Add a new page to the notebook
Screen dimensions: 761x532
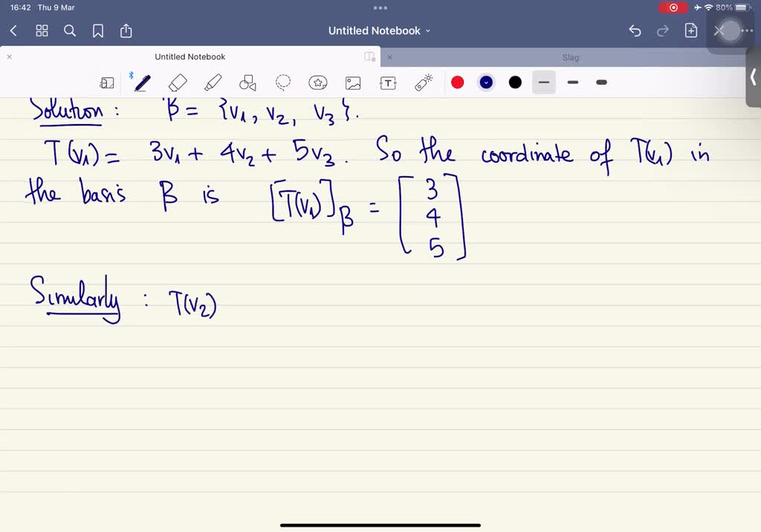click(690, 30)
